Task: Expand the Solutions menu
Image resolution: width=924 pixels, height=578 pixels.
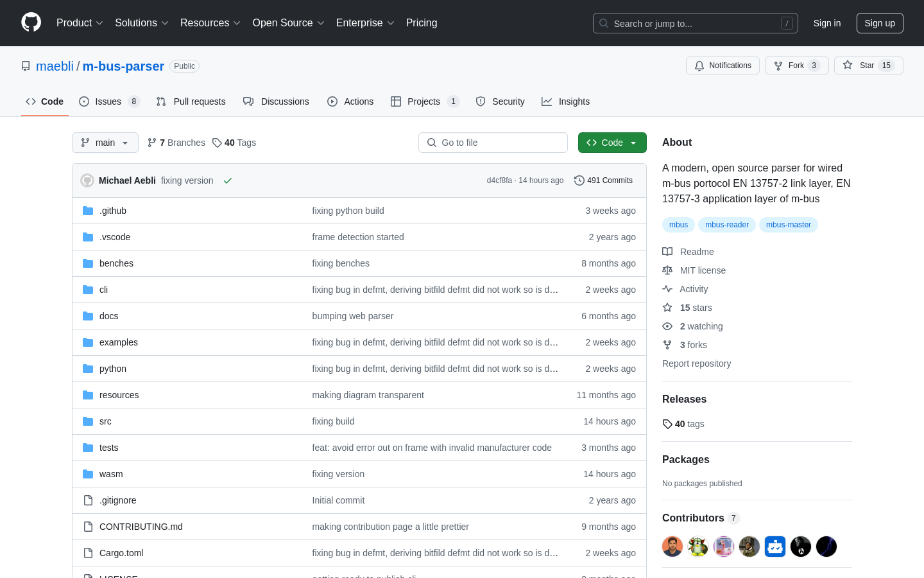Action: click(142, 22)
